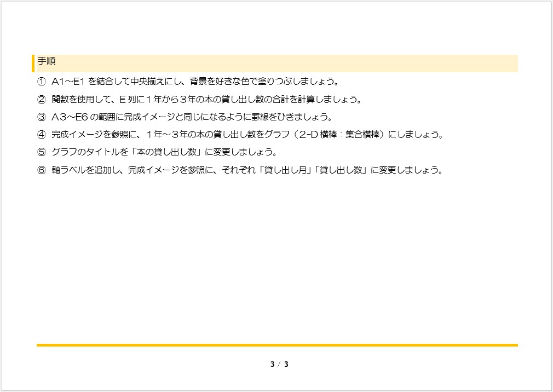Click step ③ about drawing borders on A3〜E6
This screenshot has width=553, height=392.
click(x=185, y=117)
